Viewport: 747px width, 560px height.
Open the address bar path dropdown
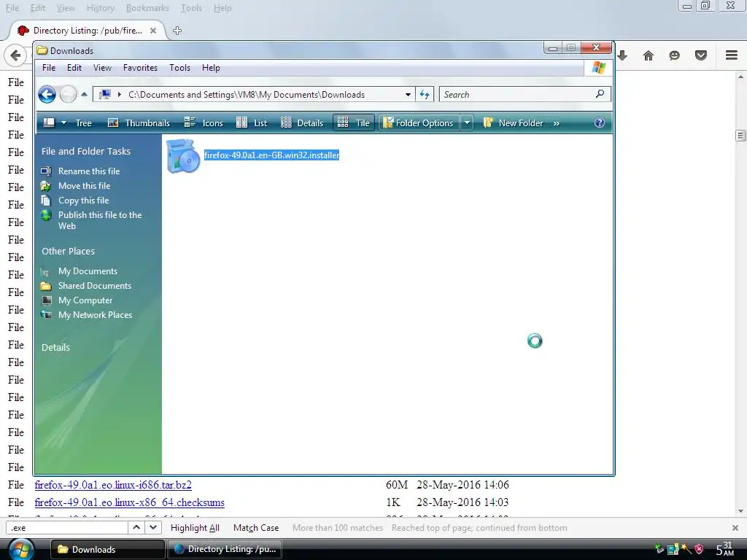tap(408, 94)
